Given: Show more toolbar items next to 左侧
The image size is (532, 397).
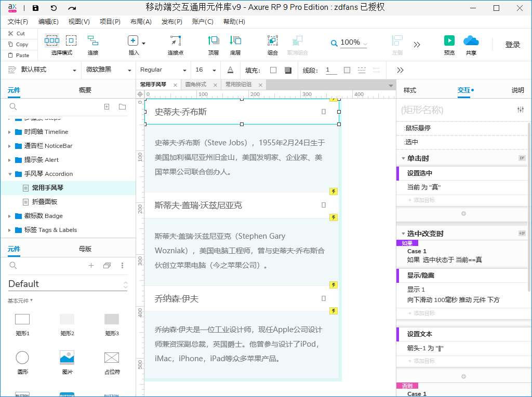Looking at the screenshot, I should (417, 45).
